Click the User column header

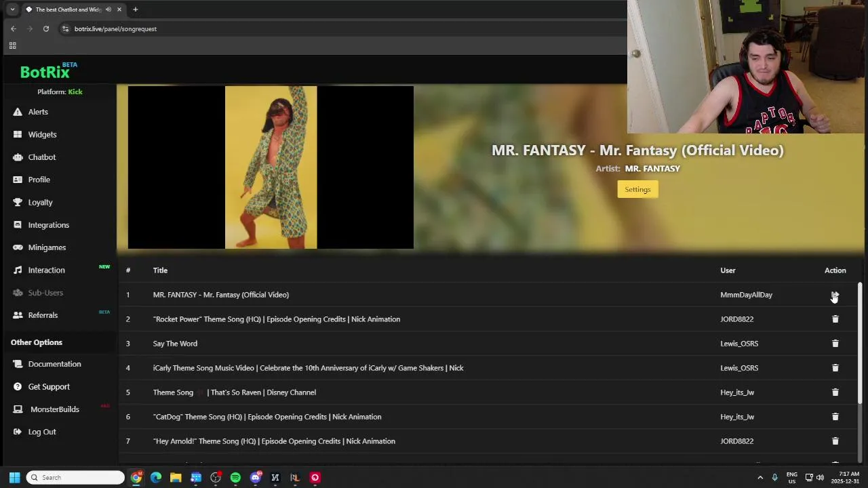pyautogui.click(x=728, y=270)
